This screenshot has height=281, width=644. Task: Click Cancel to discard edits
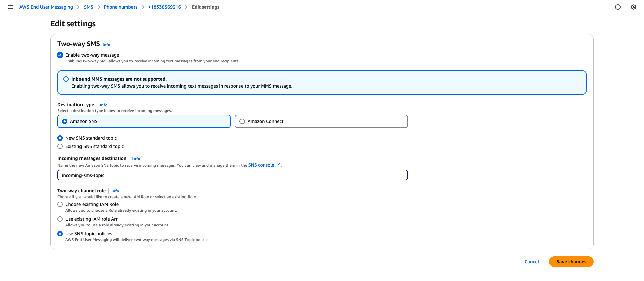(x=532, y=262)
